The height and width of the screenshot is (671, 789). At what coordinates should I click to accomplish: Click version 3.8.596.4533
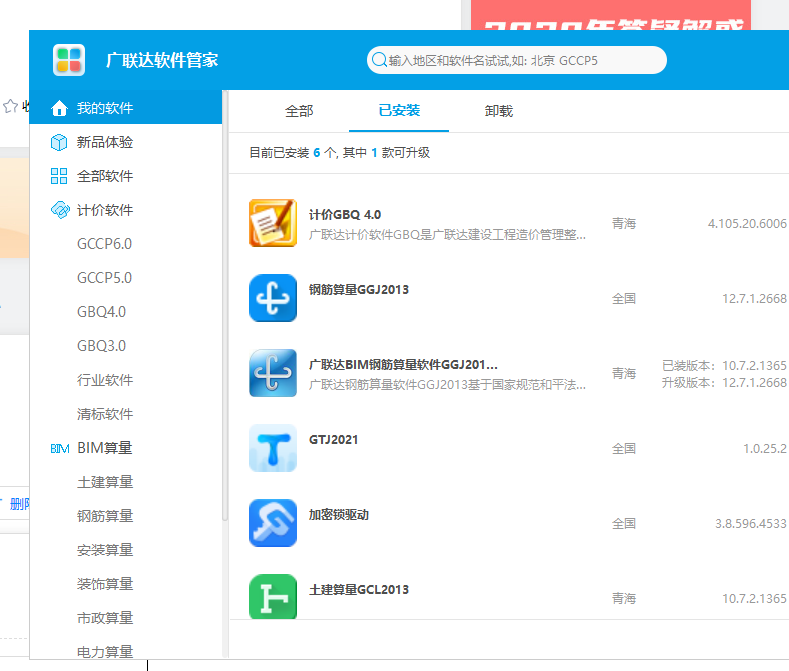[751, 524]
